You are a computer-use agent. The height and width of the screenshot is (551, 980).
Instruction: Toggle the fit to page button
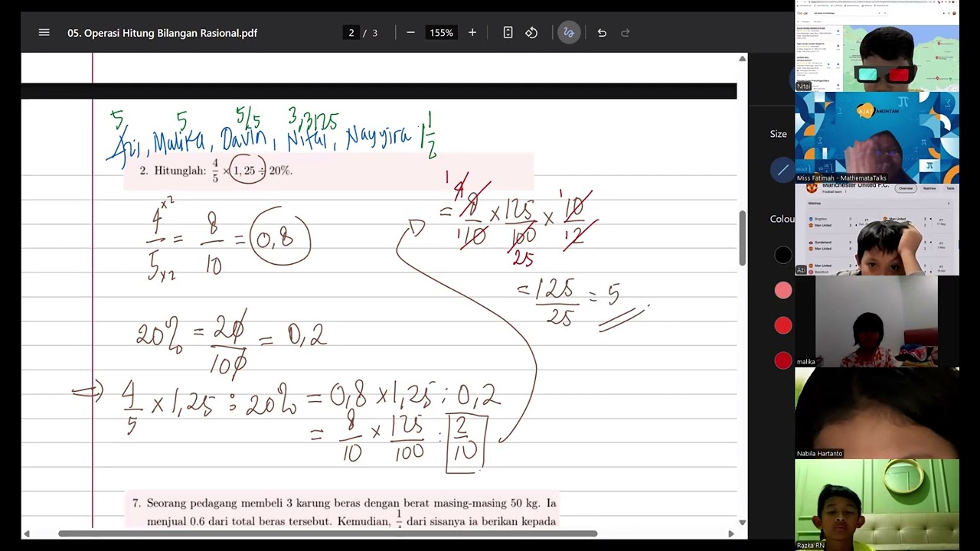pyautogui.click(x=508, y=33)
